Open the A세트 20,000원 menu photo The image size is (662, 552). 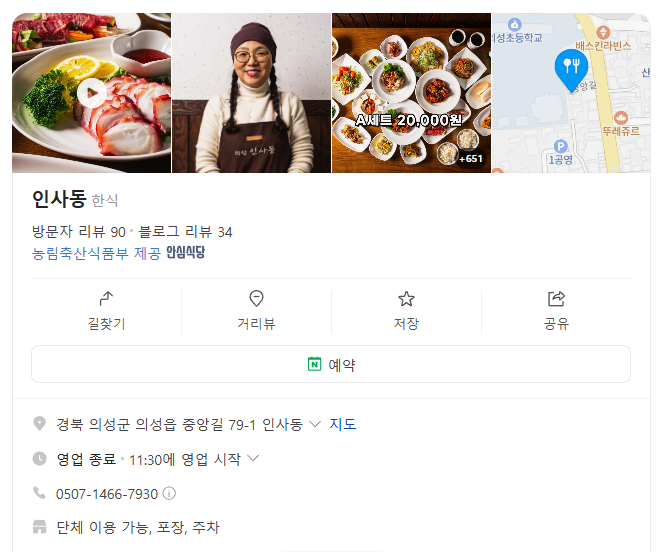click(412, 93)
